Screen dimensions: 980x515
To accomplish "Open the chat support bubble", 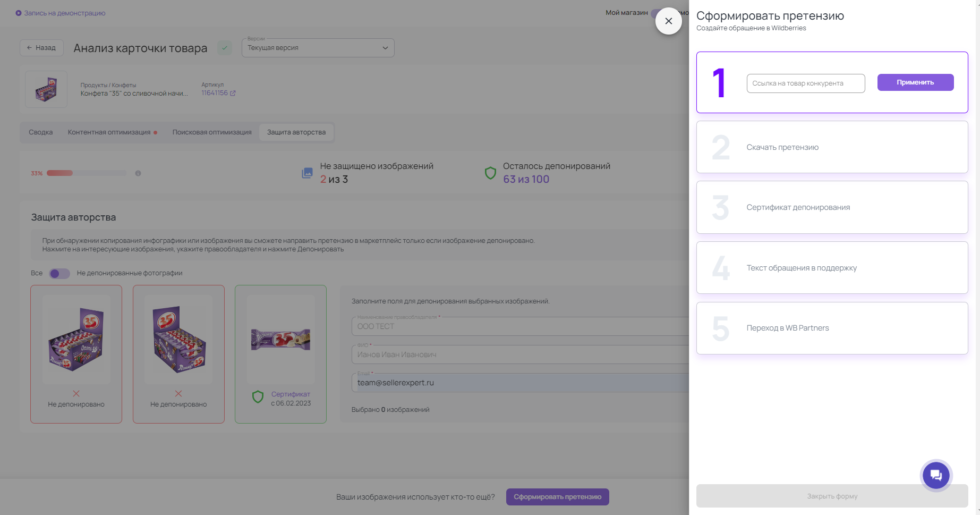I will pyautogui.click(x=935, y=475).
